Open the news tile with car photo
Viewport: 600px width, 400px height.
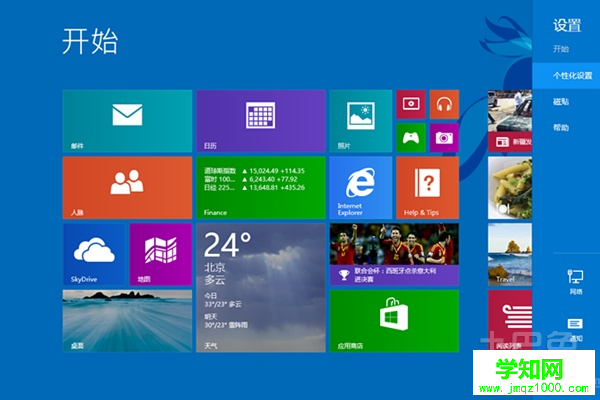pos(510,121)
